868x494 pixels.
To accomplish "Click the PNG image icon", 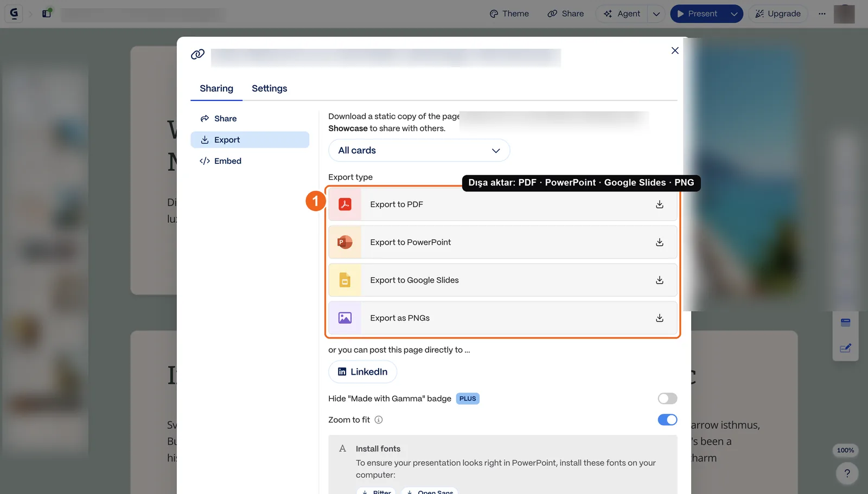I will 345,318.
